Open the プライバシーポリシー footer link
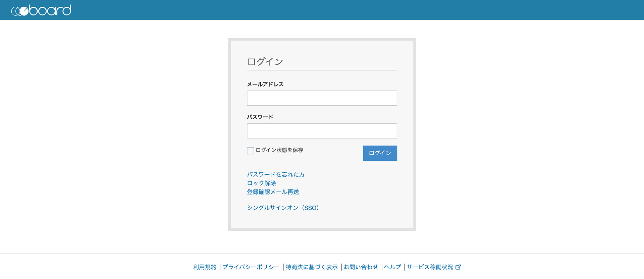Viewport: 644px width, 279px height. click(x=251, y=267)
